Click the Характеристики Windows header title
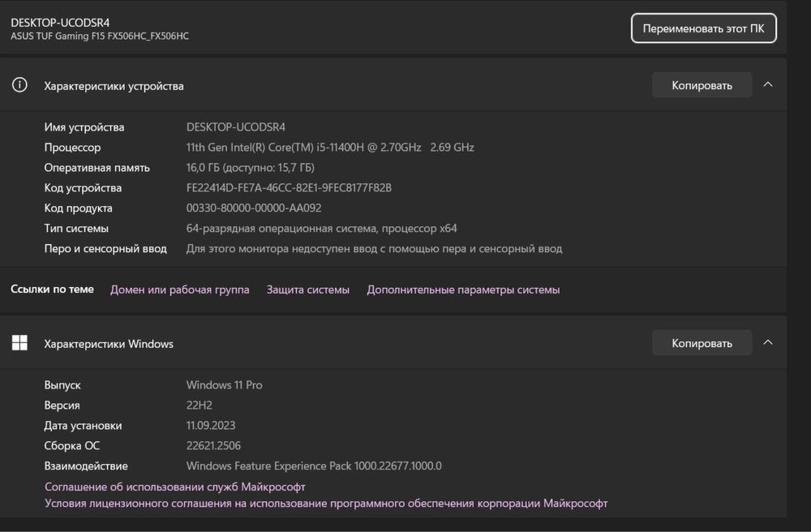Viewport: 811px width, 532px height. [109, 344]
